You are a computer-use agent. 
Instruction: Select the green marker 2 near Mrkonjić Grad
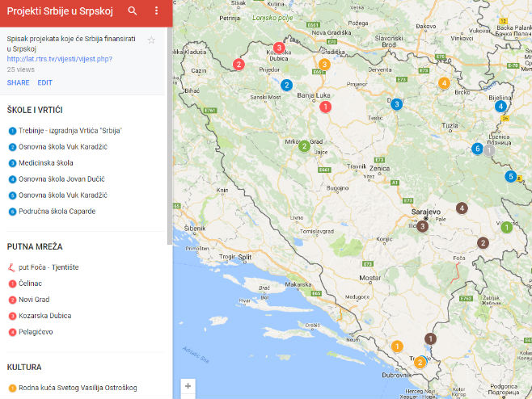click(x=304, y=146)
